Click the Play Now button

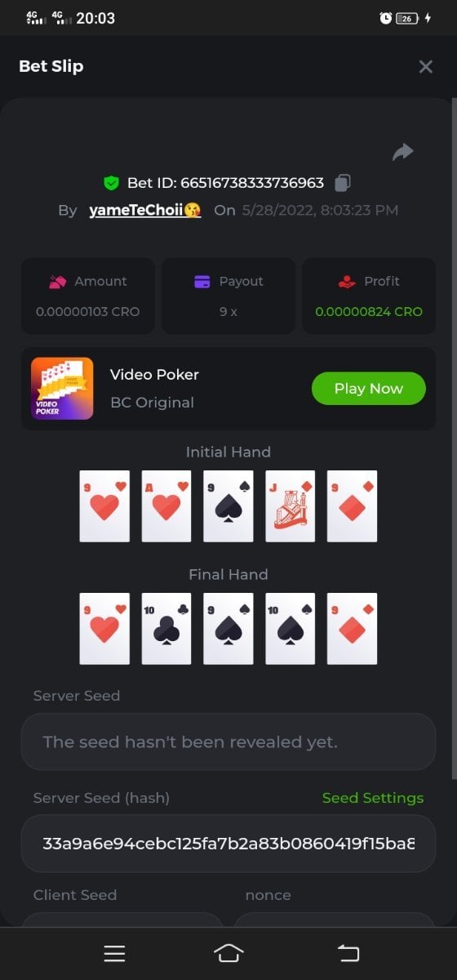point(369,389)
